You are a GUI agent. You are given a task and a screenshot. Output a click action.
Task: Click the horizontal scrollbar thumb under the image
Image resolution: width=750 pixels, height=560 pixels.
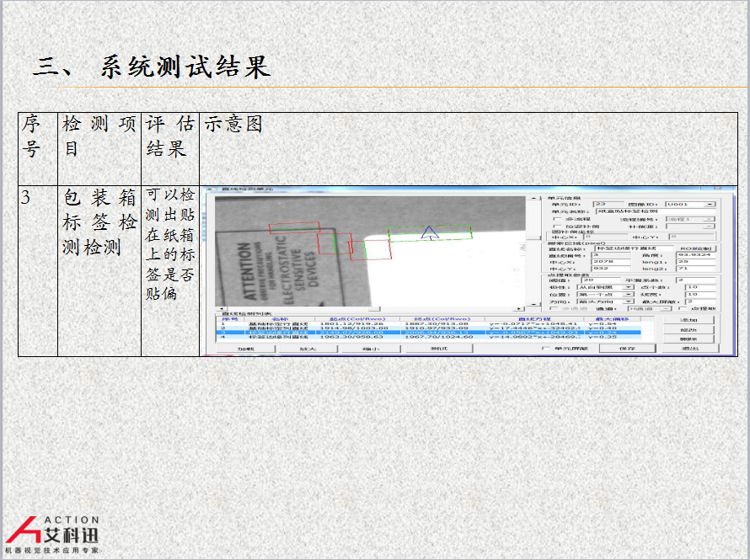click(374, 309)
